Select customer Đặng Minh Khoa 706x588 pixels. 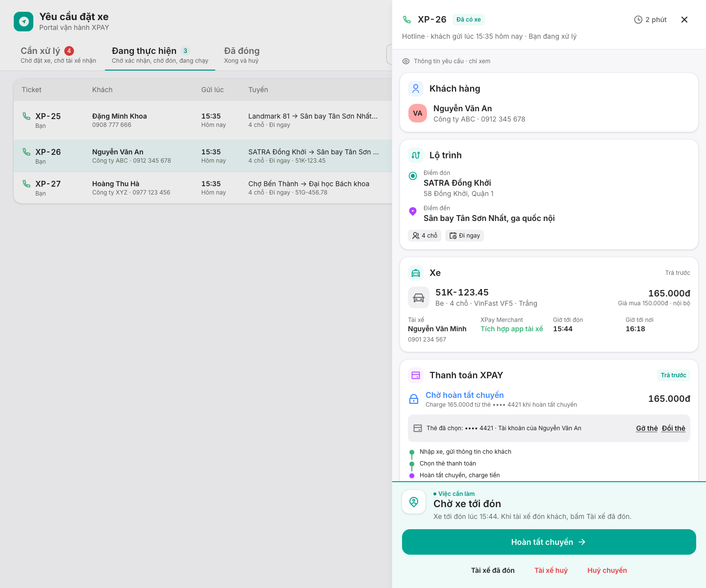click(120, 116)
